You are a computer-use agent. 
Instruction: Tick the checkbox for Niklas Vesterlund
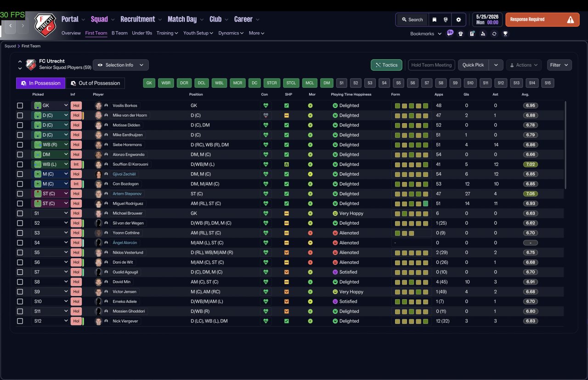(20, 252)
